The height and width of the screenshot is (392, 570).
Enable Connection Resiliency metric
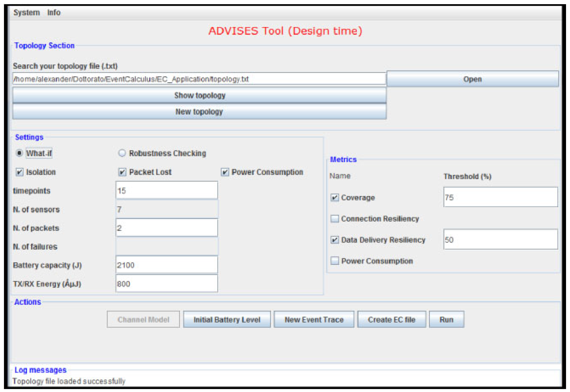(x=334, y=219)
